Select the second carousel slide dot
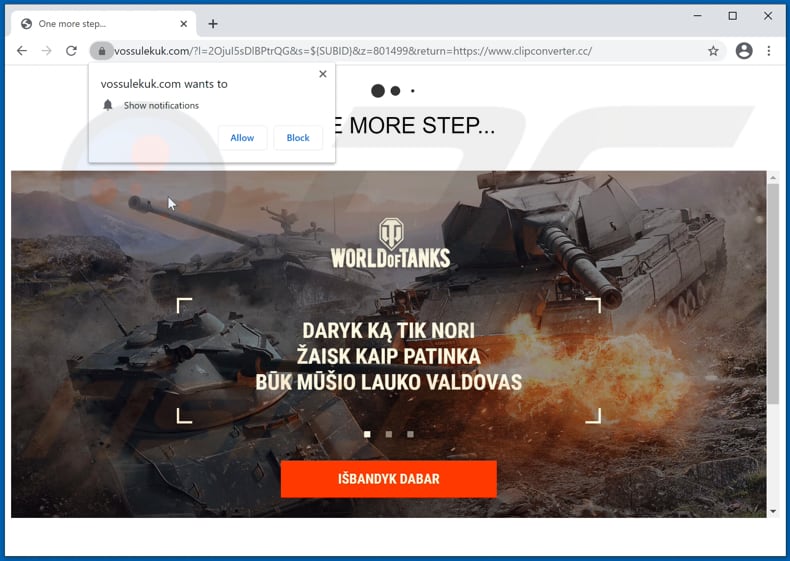Screen dimensions: 790x561 click(389, 434)
